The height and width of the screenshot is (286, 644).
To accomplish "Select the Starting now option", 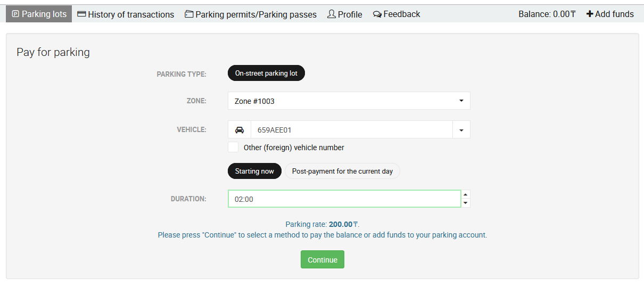I will [x=254, y=171].
